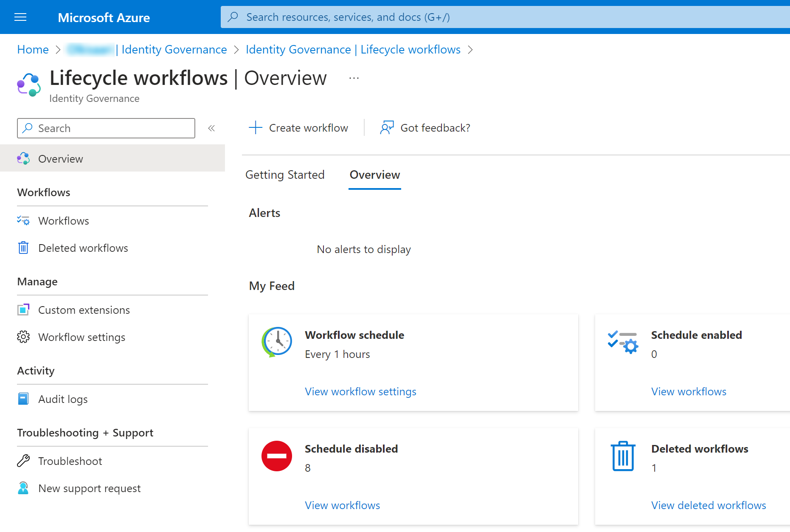
Task: Click 'No alerts to display' text
Action: pos(364,249)
